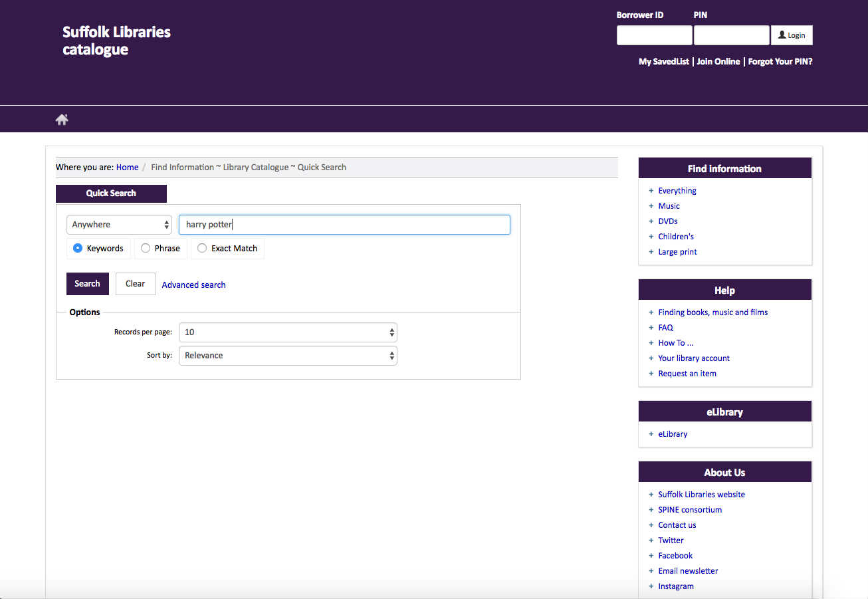Open the How To ... help link

click(x=675, y=343)
